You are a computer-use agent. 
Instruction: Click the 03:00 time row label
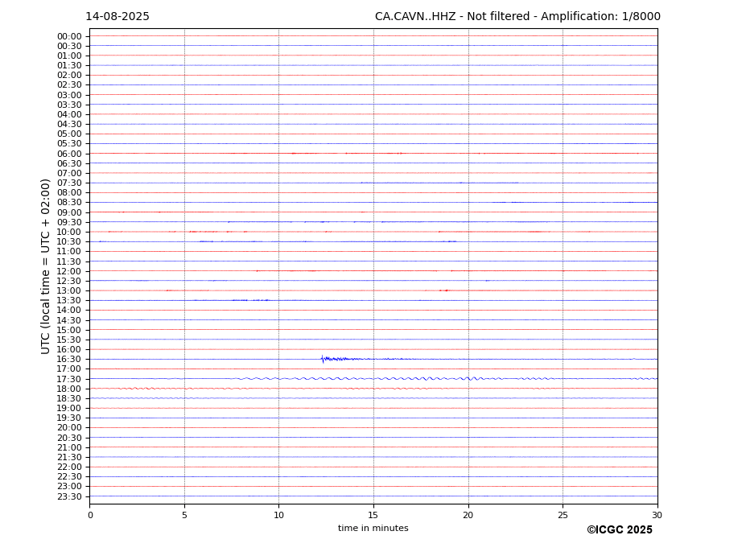69,95
